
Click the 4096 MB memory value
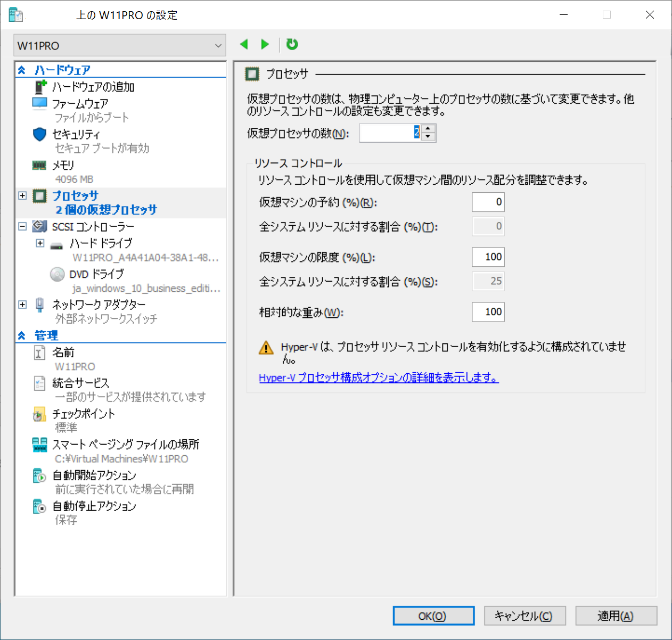click(74, 179)
